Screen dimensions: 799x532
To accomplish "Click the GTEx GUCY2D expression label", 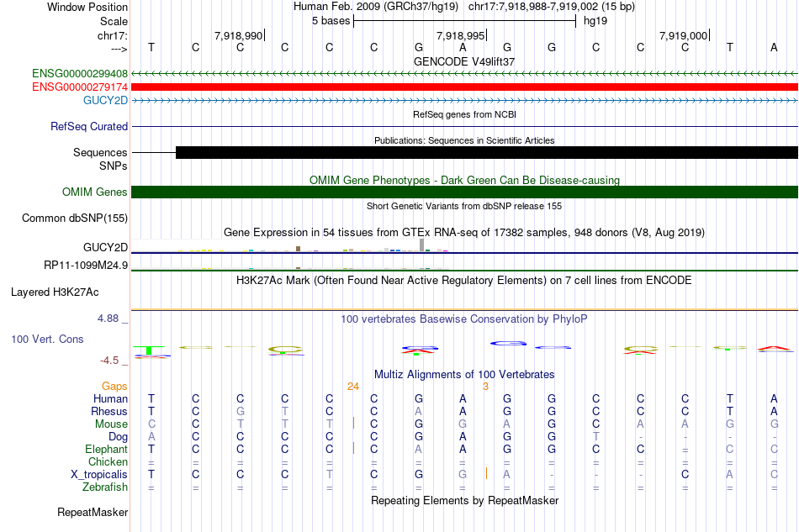I will 105,247.
